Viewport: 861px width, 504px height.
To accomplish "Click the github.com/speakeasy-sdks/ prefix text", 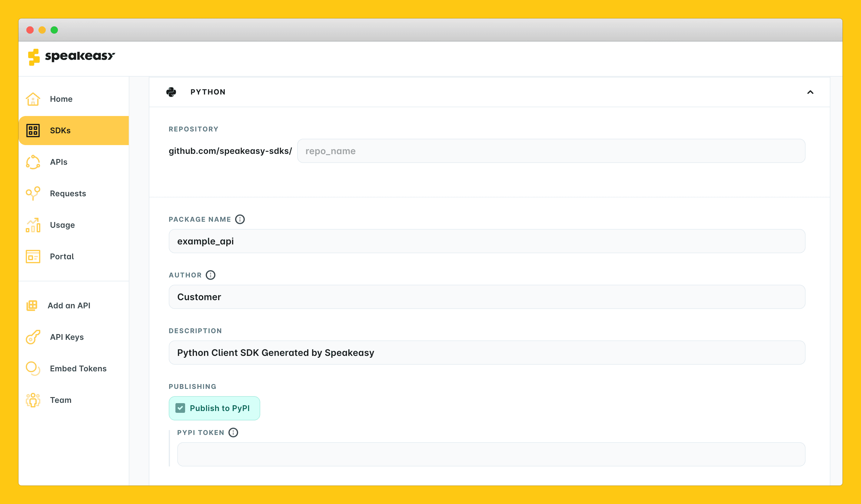I will (x=230, y=151).
